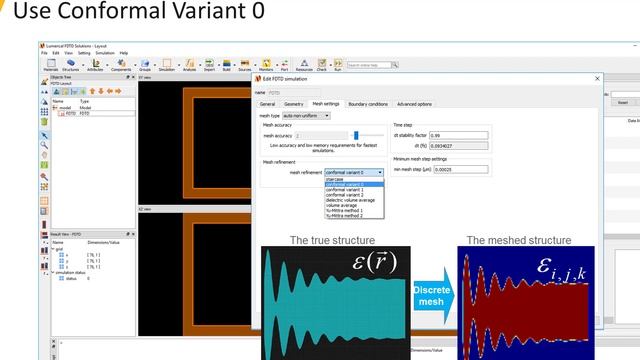Click the Run simulation icon
Screen dimensions: 640x360
click(338, 63)
